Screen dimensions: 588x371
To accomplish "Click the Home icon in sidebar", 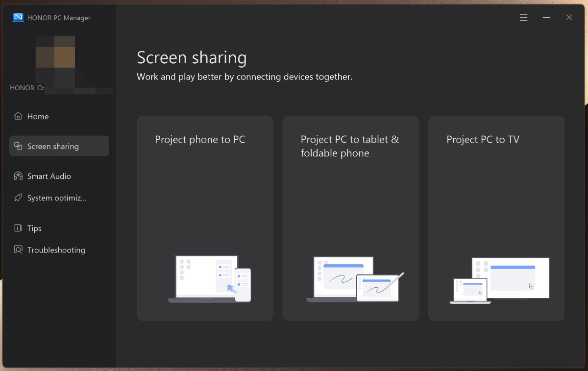I will [x=18, y=116].
